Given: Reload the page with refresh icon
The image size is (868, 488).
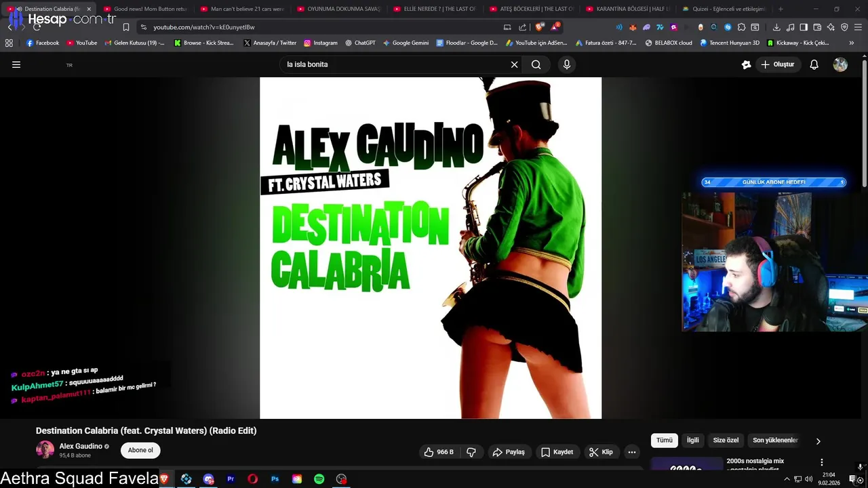Looking at the screenshot, I should pos(37,27).
